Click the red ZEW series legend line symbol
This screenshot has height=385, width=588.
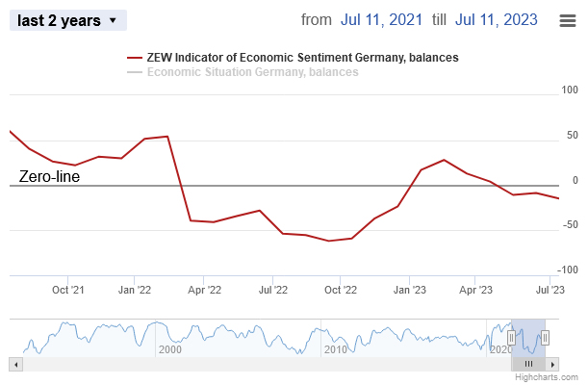tap(135, 58)
